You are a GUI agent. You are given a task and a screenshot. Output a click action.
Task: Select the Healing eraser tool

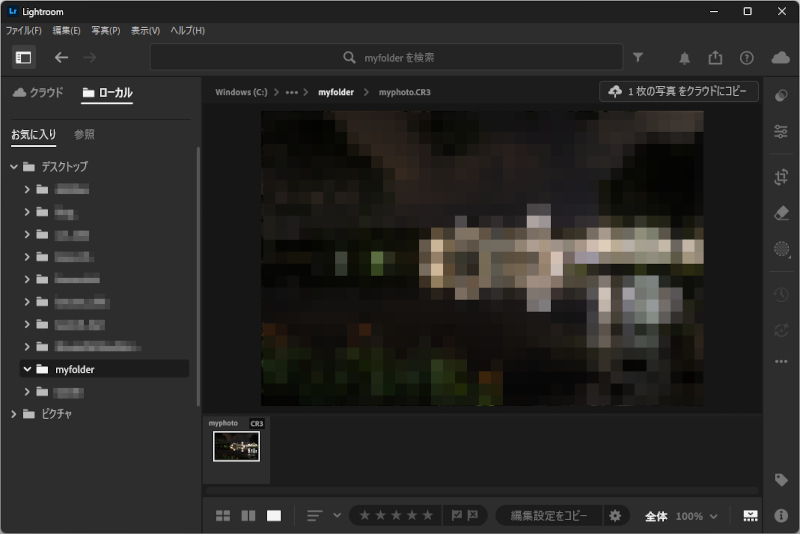[781, 213]
